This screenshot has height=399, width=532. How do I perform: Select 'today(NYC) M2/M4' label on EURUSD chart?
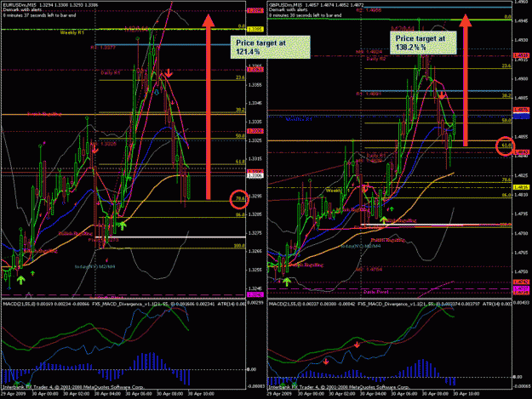pyautogui.click(x=94, y=267)
